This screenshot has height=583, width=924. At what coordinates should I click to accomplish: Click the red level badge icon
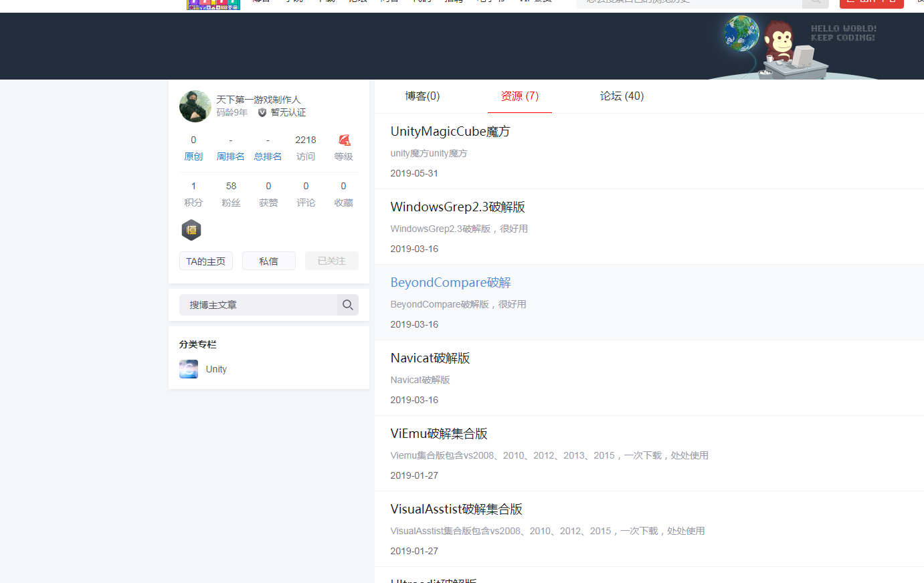coord(344,140)
